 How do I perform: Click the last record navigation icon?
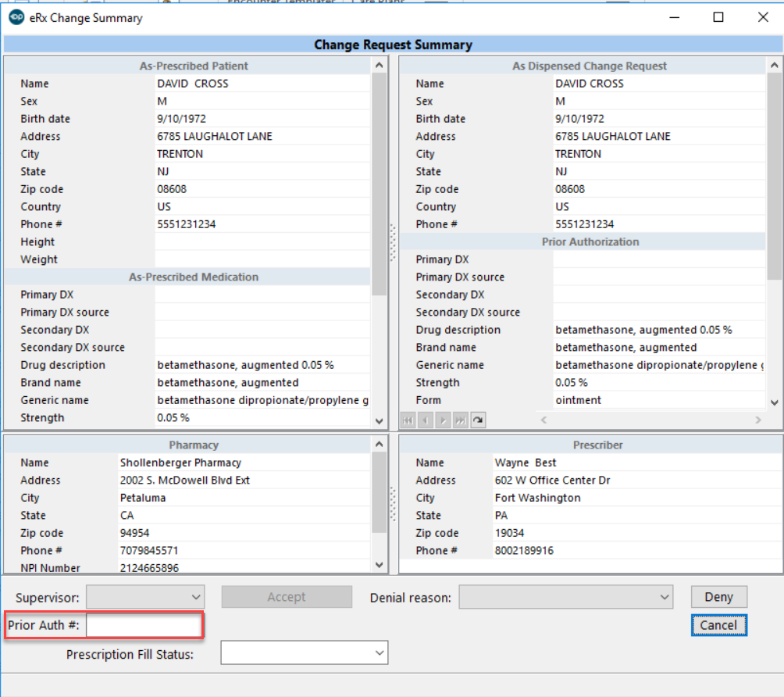click(x=461, y=420)
